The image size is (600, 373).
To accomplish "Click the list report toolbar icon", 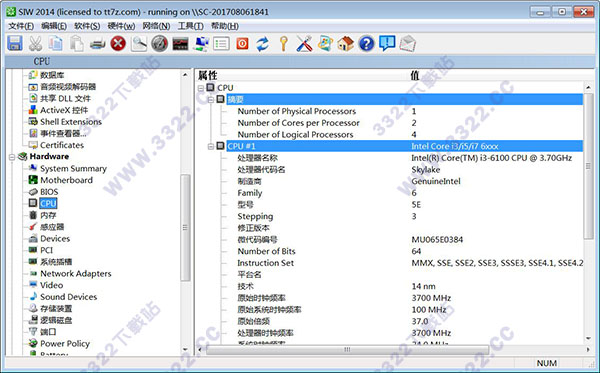I will 222,44.
